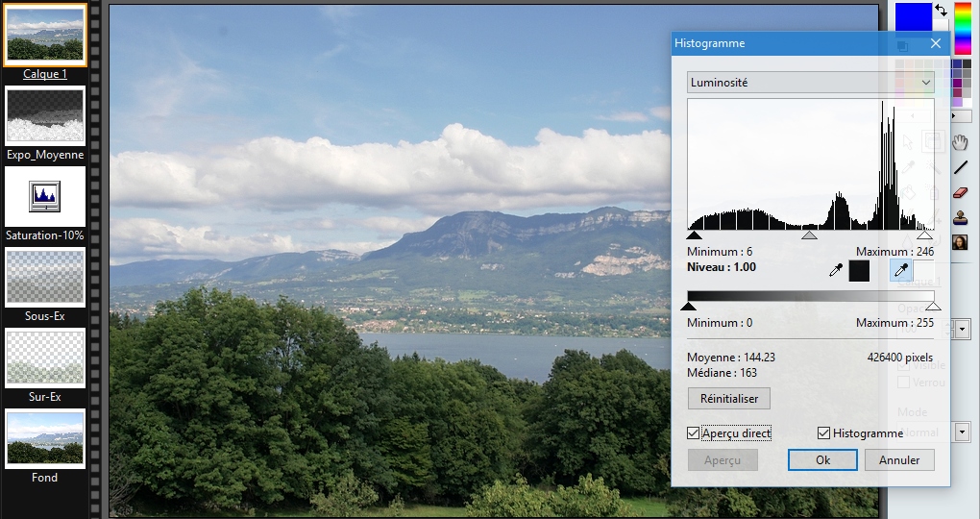Click the output maximum white handle
Screen dimensions: 980x519
click(x=933, y=306)
